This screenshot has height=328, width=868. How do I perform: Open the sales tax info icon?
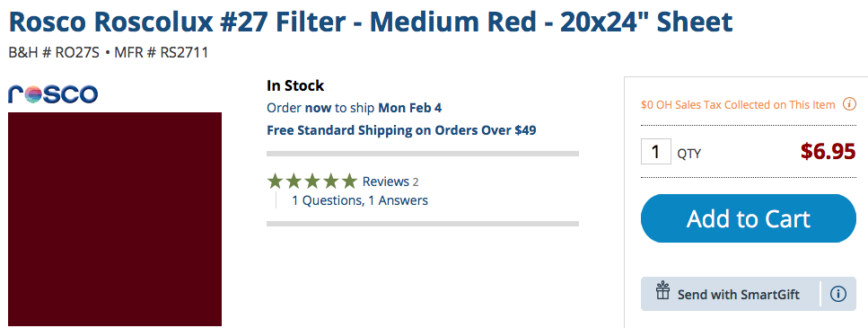pos(849,104)
